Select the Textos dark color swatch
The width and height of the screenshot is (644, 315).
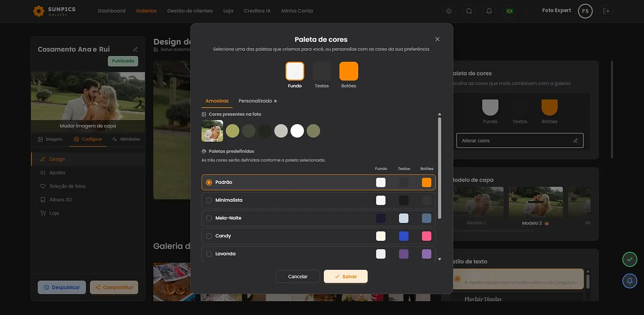tap(322, 71)
